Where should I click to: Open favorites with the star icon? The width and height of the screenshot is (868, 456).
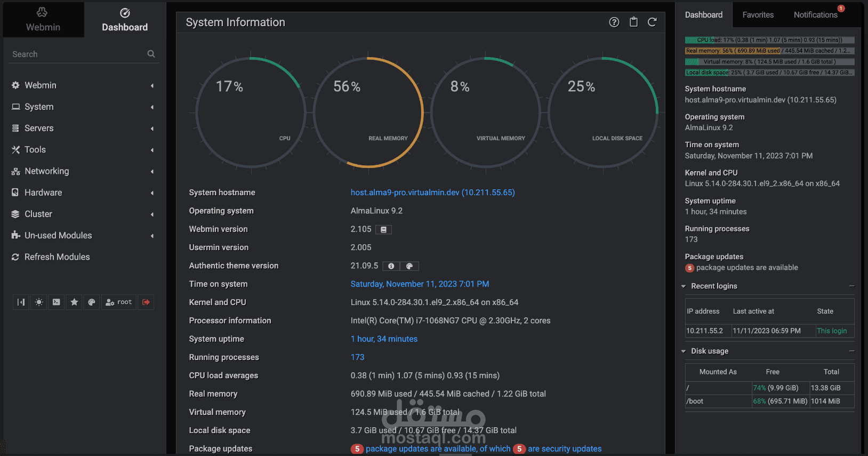coord(74,302)
